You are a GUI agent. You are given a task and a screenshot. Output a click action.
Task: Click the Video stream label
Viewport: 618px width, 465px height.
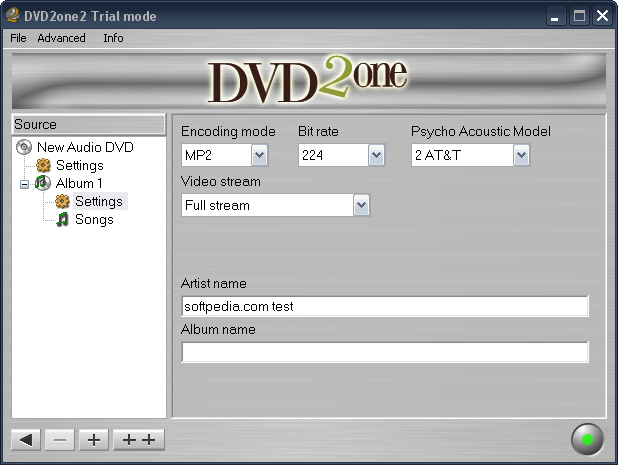pos(221,181)
